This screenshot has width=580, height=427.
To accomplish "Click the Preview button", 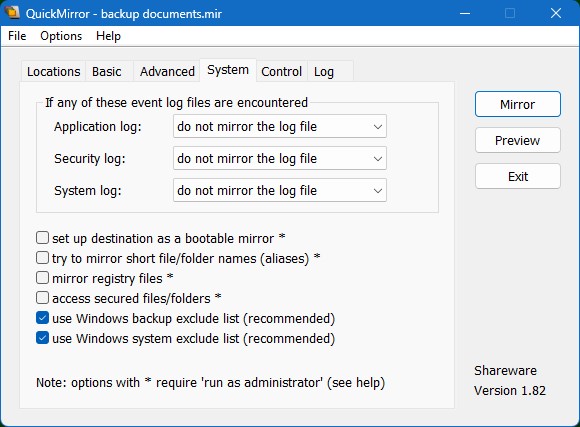I will [518, 140].
